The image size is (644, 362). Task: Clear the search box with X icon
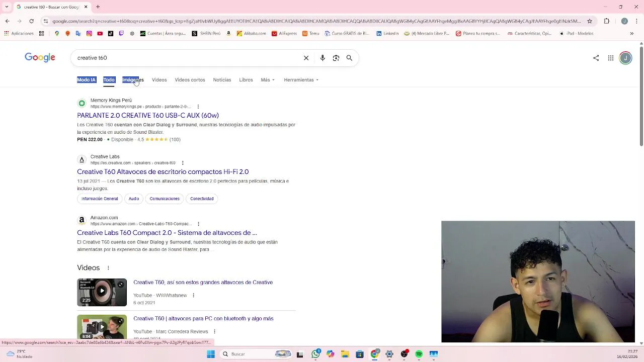coord(306,58)
